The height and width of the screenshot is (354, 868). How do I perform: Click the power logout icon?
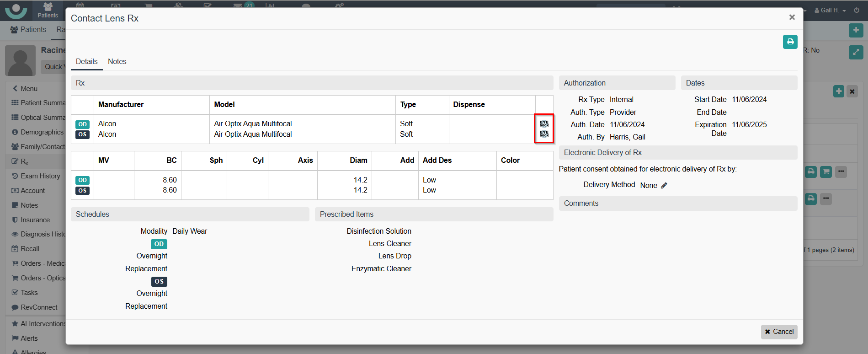click(x=857, y=10)
